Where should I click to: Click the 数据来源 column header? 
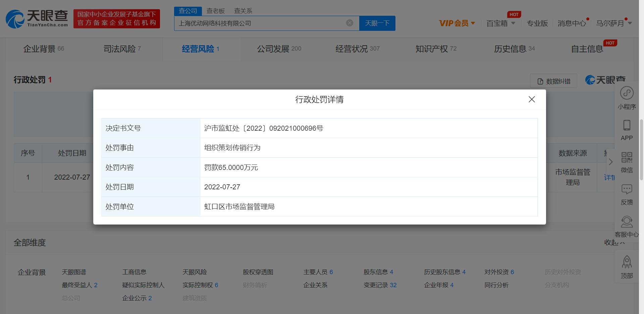573,153
